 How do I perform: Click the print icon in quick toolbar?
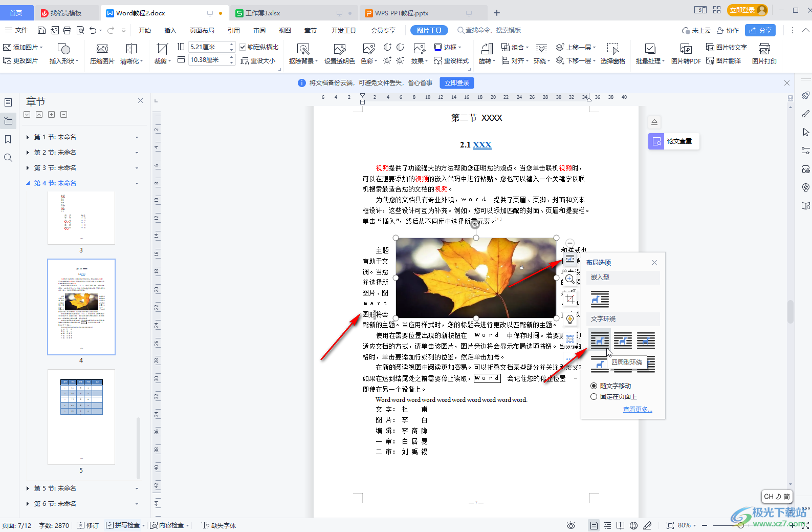coord(68,30)
